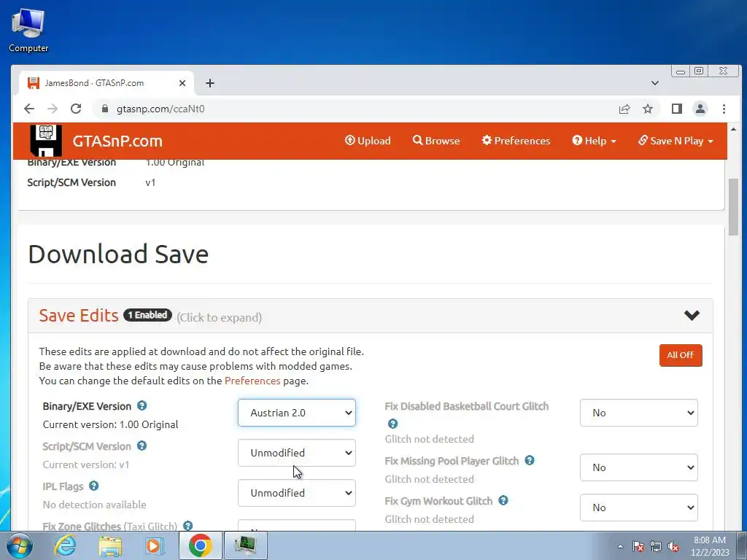Open IPL Flags Unmodified dropdown
The image size is (747, 560).
297,492
